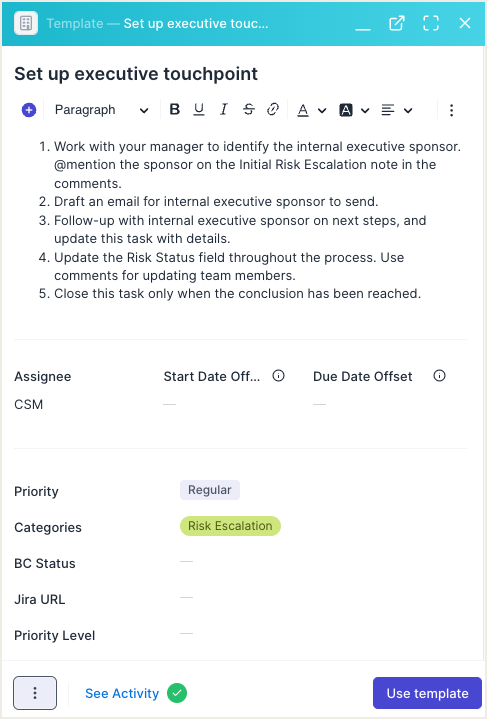Image resolution: width=487 pixels, height=719 pixels.
Task: Expand the text color dropdown arrow
Action: 322,111
